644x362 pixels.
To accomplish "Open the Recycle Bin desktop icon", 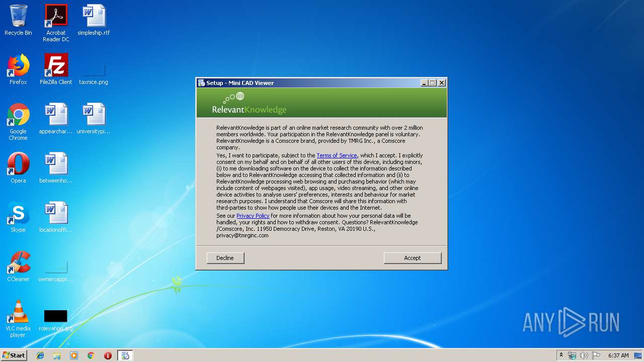I will pos(18,20).
